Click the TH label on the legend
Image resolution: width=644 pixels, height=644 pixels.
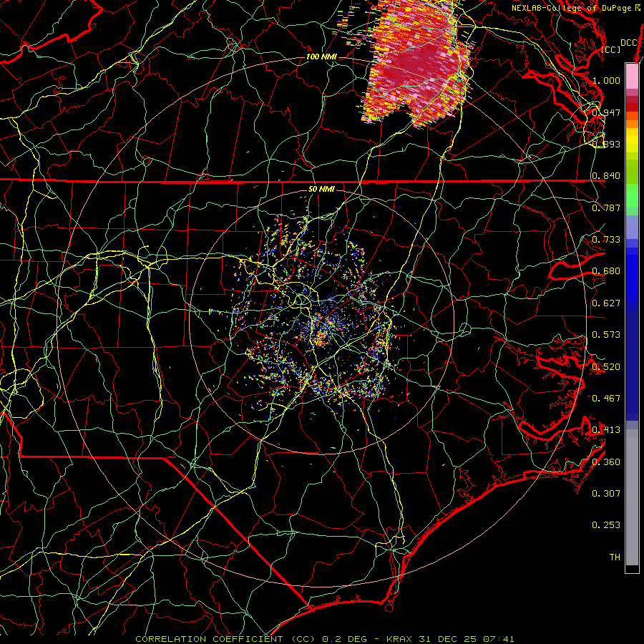pos(615,557)
